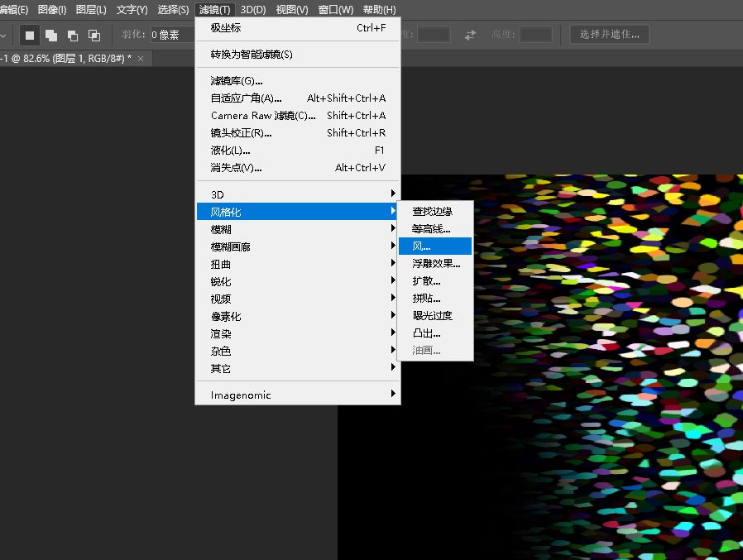Click the add to selection icon
Viewport: 743px width, 560px height.
tap(51, 35)
